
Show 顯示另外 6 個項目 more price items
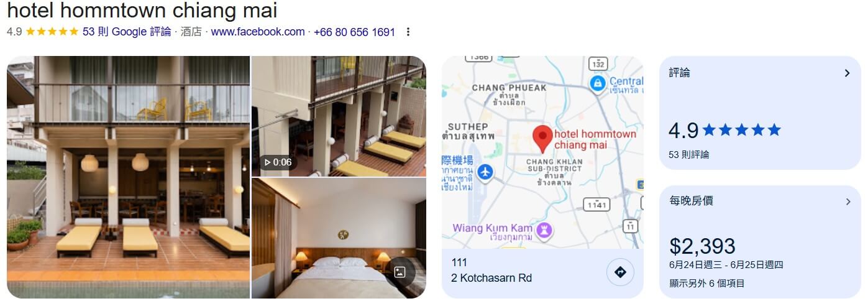tap(707, 284)
